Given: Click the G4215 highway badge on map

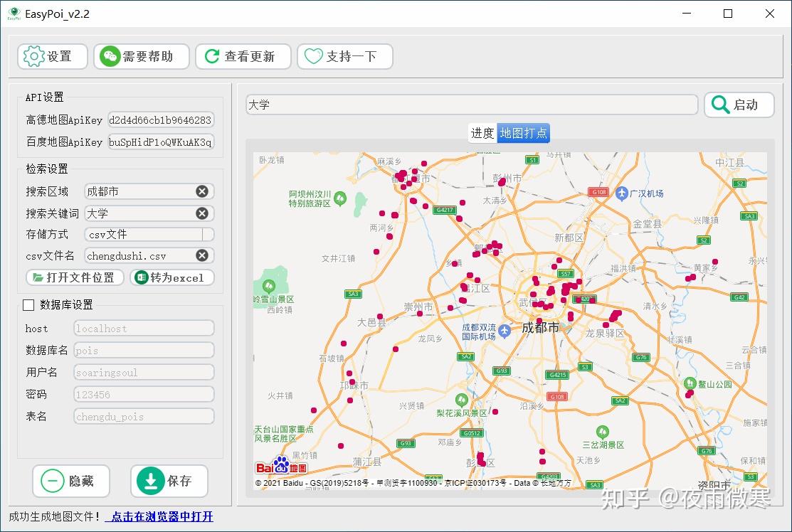Looking at the screenshot, I should 558,375.
